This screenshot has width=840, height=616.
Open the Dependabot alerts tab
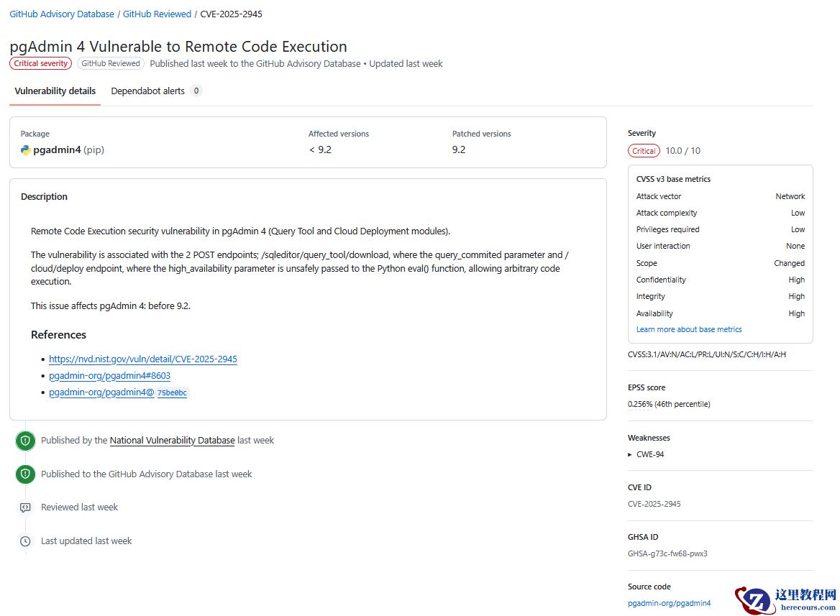tap(147, 91)
